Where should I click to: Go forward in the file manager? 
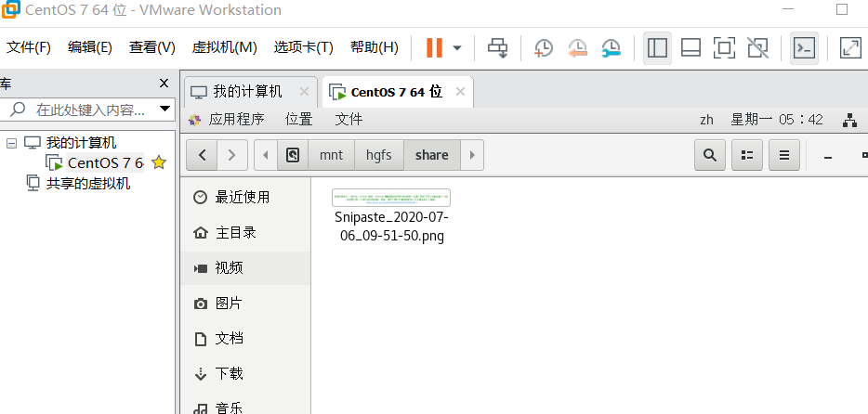point(232,155)
